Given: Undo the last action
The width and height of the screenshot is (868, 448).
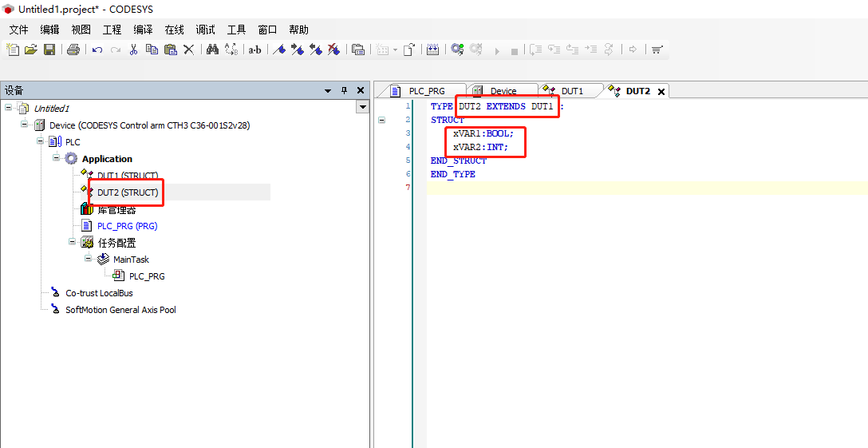Looking at the screenshot, I should pyautogui.click(x=97, y=50).
